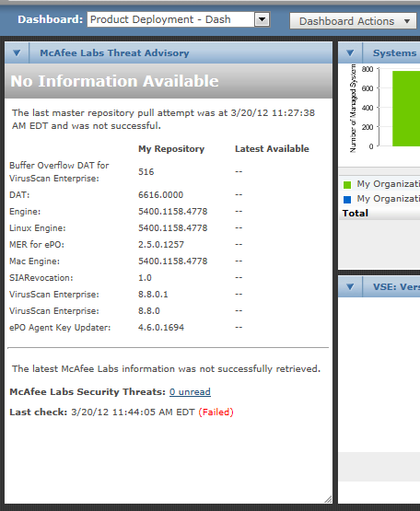Click the Total row label

[356, 213]
